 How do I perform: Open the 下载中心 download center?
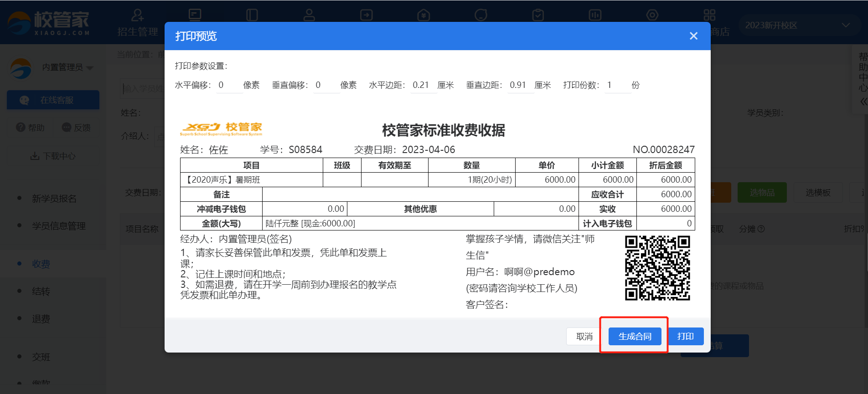[53, 156]
